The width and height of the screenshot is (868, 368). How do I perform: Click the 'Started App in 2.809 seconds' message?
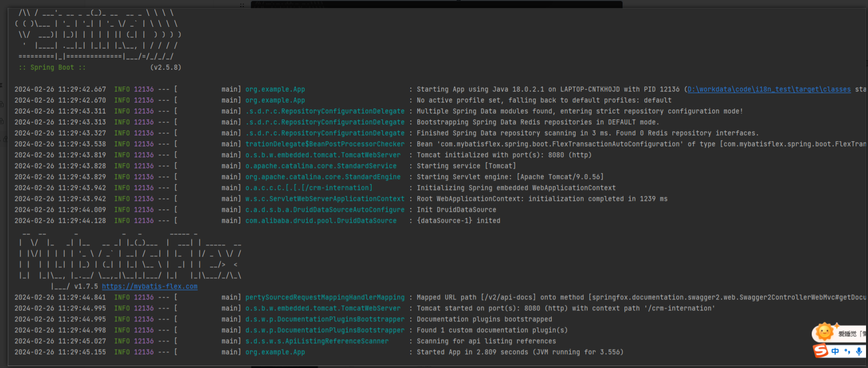[x=520, y=353]
